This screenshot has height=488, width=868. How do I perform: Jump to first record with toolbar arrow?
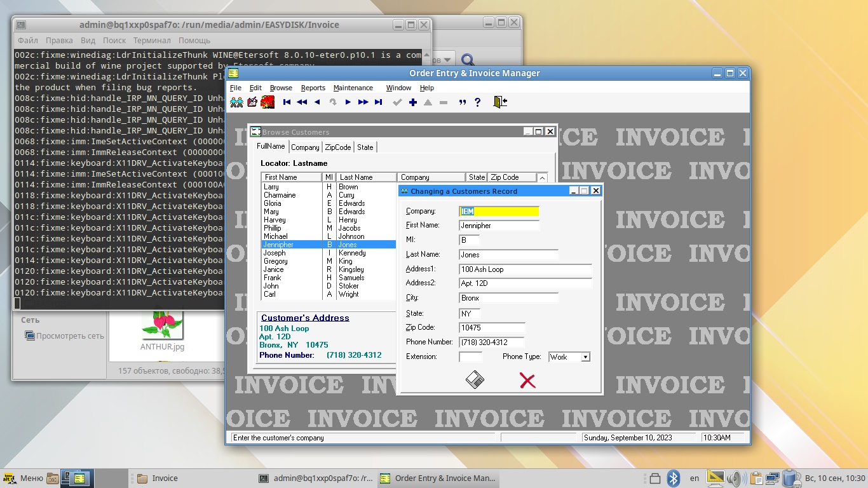(x=287, y=102)
